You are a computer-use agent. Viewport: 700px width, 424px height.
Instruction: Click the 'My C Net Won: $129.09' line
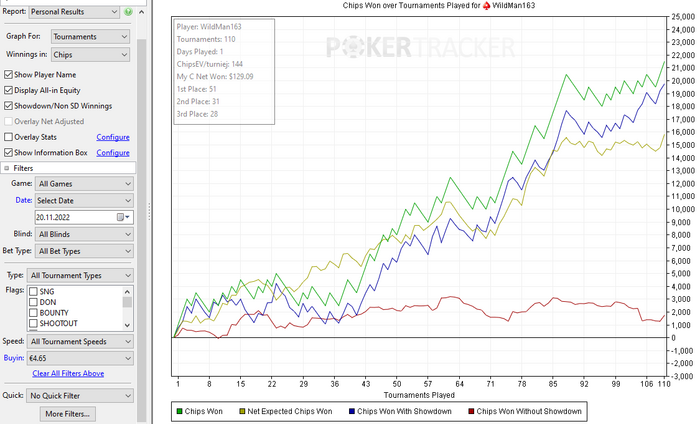point(215,77)
